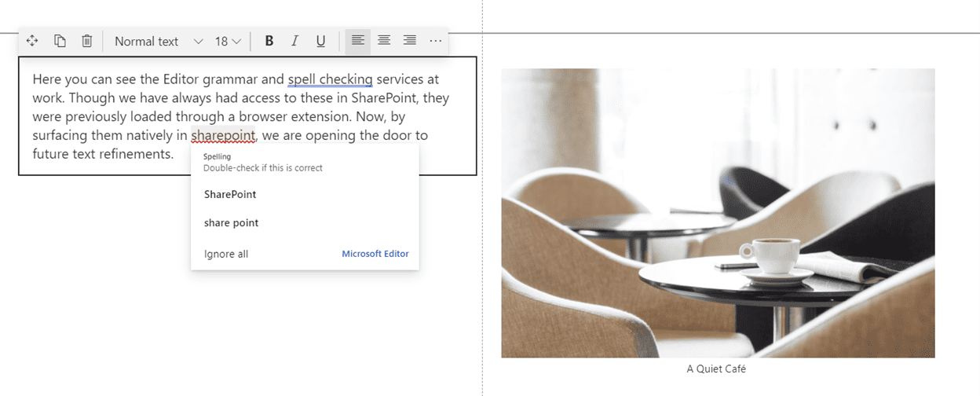Screen dimensions: 980x396
Task: Align text right
Action: (x=409, y=41)
